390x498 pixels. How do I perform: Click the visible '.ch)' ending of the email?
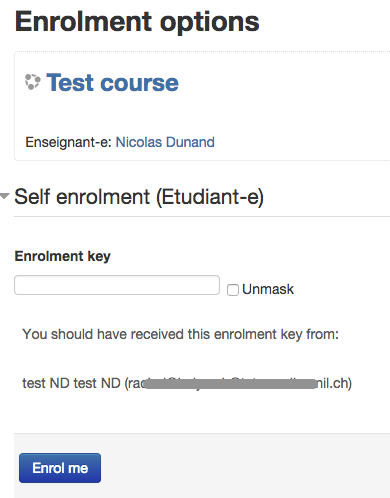coord(338,383)
